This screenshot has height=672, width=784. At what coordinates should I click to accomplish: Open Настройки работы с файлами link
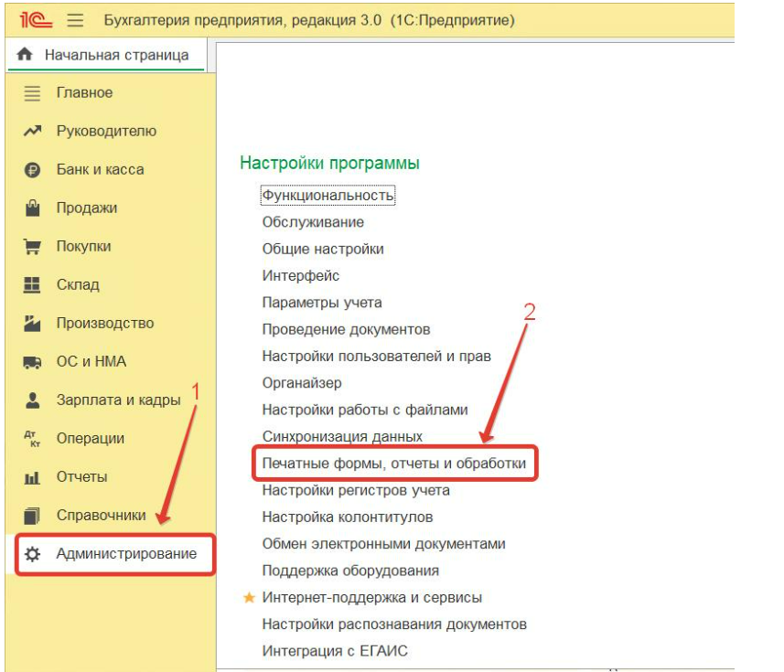coord(365,411)
